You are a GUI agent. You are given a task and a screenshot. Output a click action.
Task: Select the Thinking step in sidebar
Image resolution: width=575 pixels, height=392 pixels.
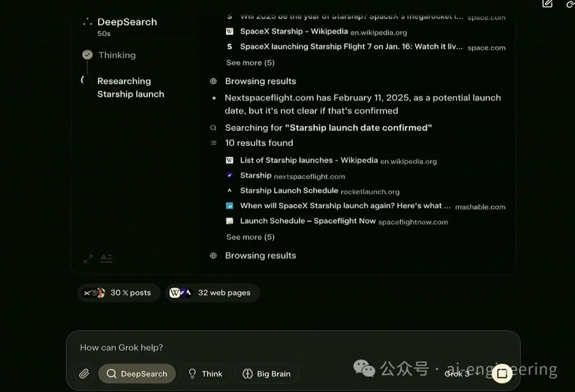pyautogui.click(x=117, y=55)
